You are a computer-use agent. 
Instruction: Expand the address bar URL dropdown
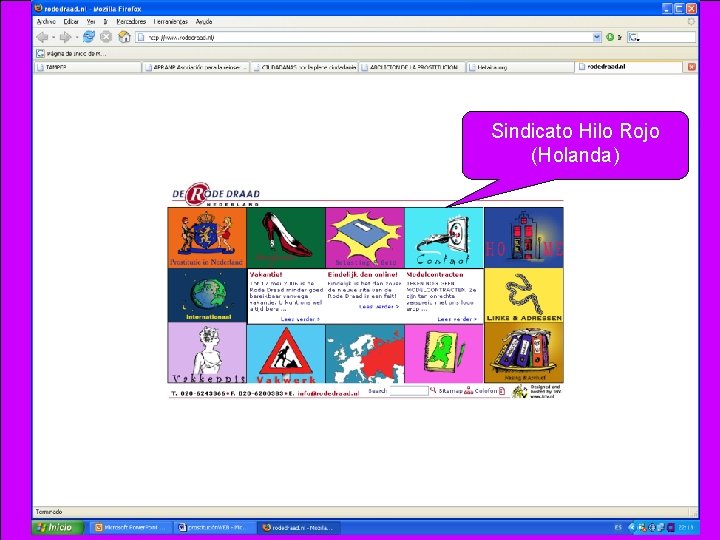[x=596, y=37]
